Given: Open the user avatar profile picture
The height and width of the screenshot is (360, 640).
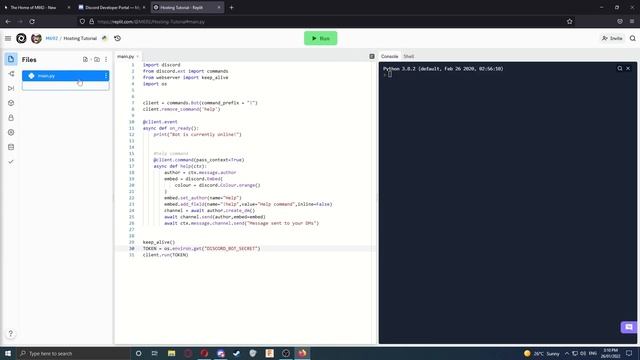Looking at the screenshot, I should pos(36,38).
